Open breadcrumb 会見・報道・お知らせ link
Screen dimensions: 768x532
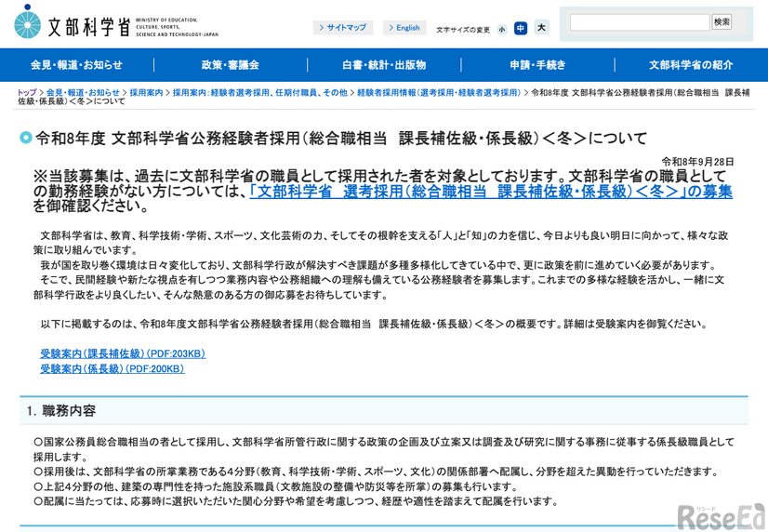83,93
